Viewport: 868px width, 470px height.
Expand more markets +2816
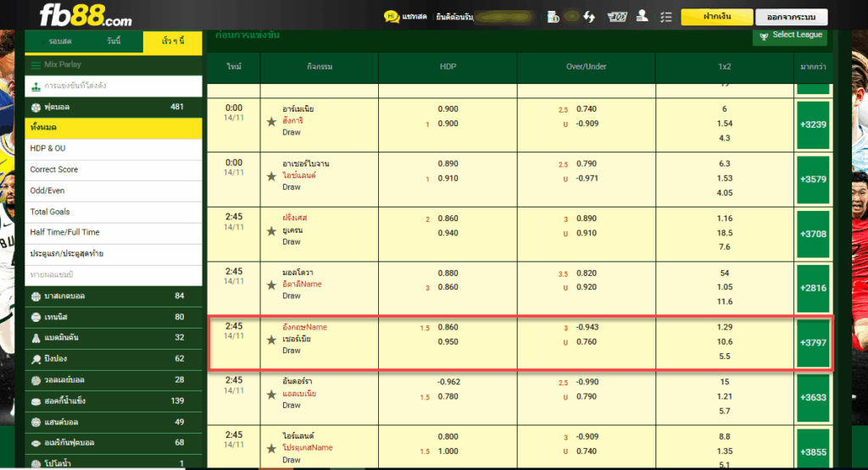coord(813,289)
